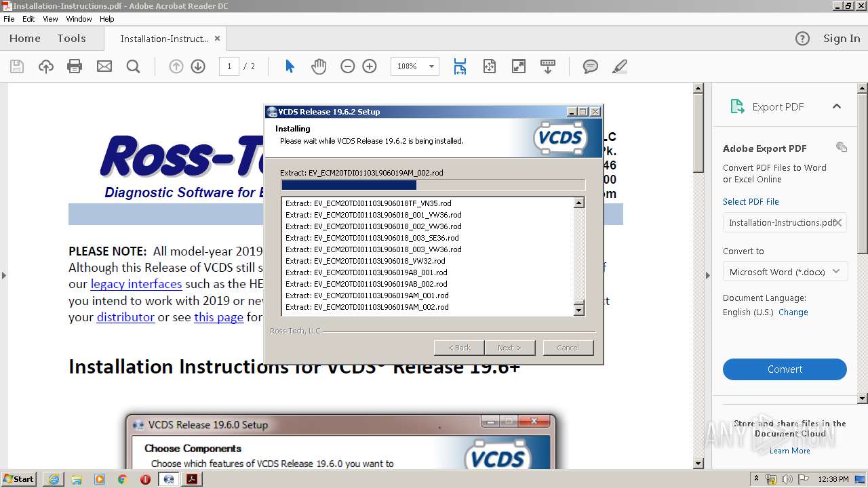
Task: Collapse the Export PDF section chevron
Action: [837, 106]
